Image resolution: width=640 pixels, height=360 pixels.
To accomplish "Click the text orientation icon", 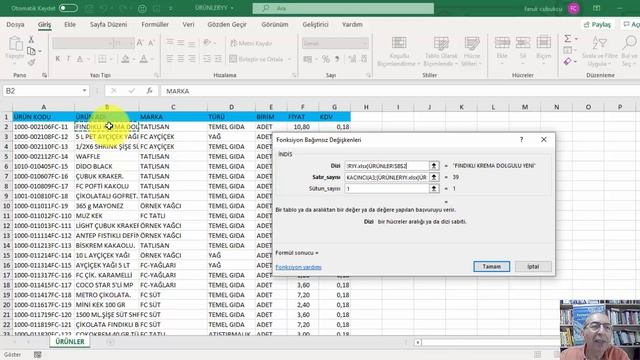I will pos(207,42).
